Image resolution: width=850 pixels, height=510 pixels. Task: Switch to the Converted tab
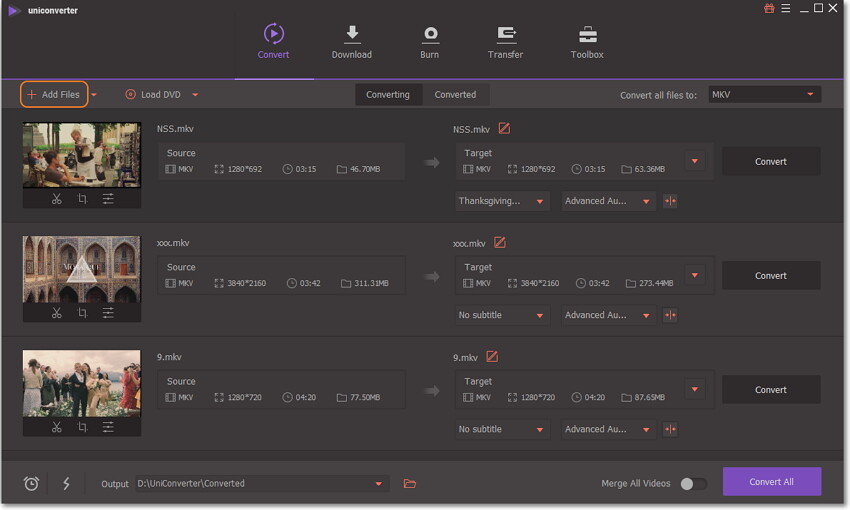point(455,94)
